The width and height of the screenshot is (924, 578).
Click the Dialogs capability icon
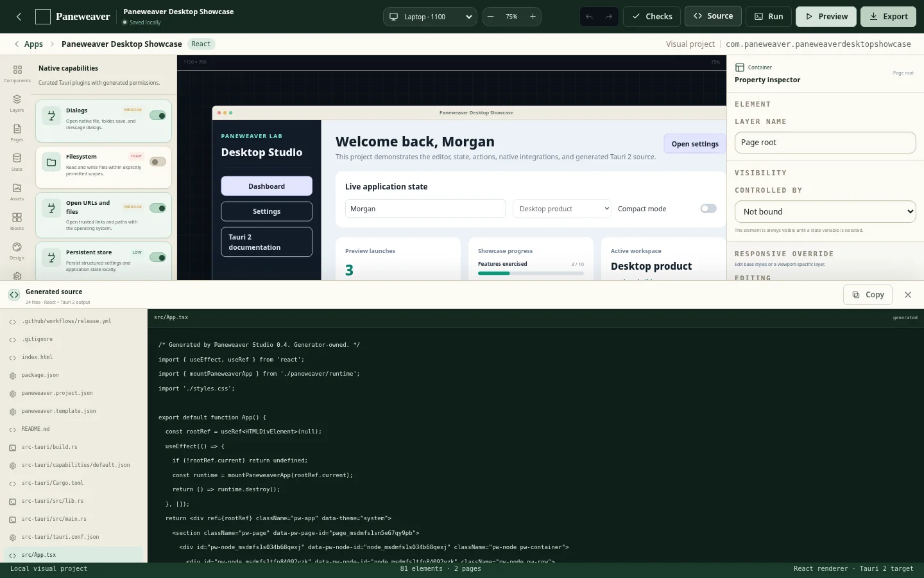point(51,116)
